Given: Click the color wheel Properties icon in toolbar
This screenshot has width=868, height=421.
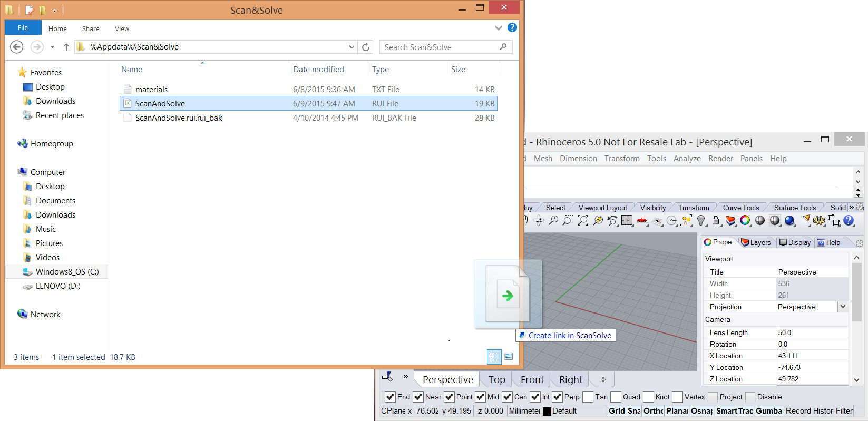Looking at the screenshot, I should 745,221.
